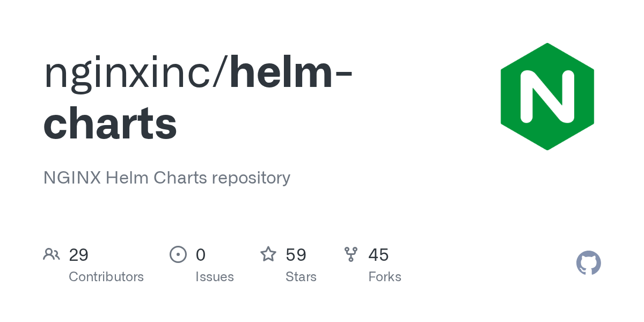Click the contributors people icon
The width and height of the screenshot is (644, 322).
tap(52, 254)
